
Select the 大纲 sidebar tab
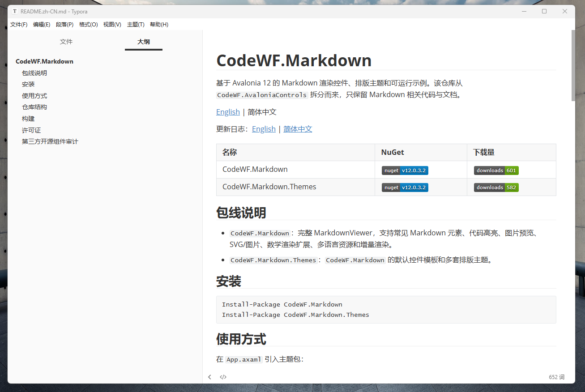(144, 42)
